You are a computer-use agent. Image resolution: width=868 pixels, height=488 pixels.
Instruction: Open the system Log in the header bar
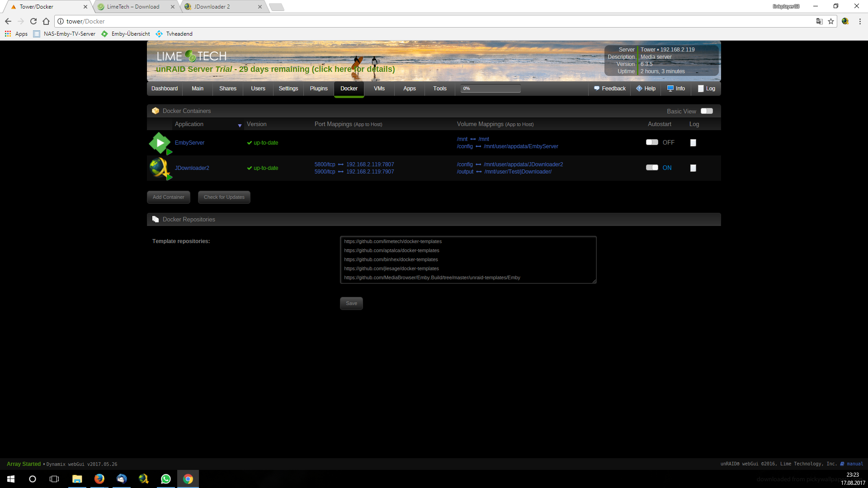706,89
